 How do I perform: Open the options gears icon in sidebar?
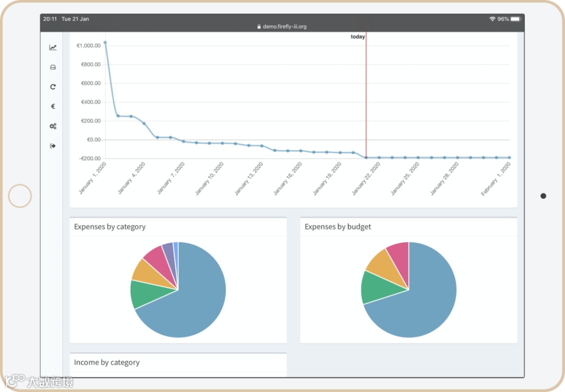(x=53, y=126)
